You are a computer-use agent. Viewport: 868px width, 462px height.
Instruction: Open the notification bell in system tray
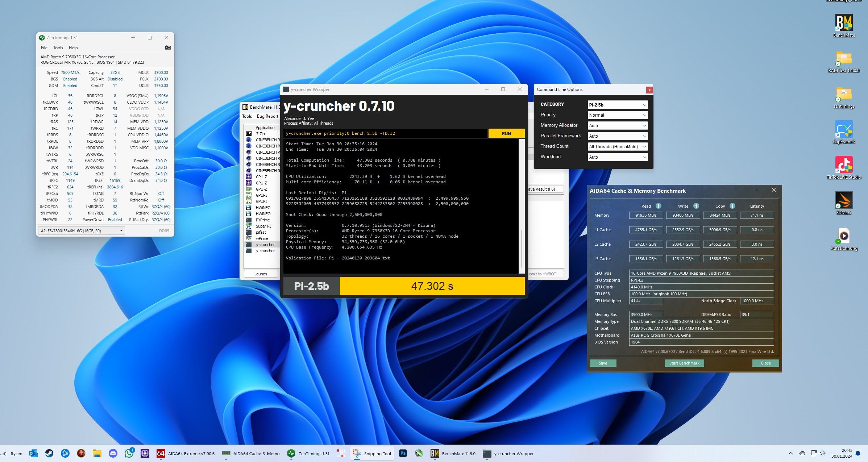click(x=858, y=454)
